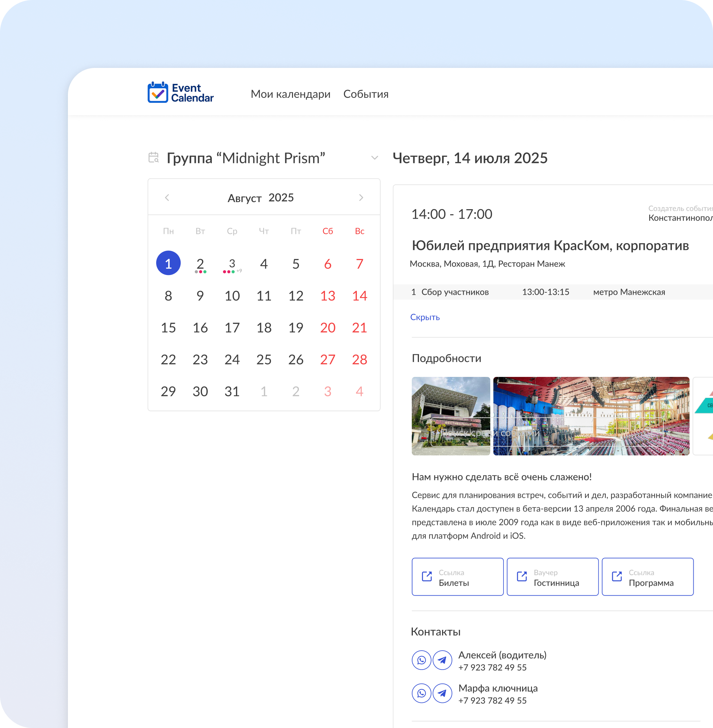This screenshot has width=713, height=728.
Task: Open the Мои календари menu item
Action: coord(290,94)
